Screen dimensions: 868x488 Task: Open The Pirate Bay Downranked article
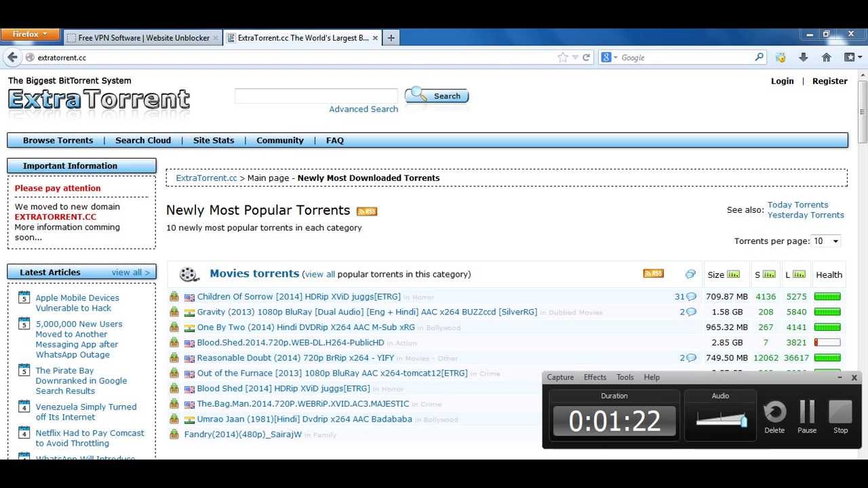pos(81,381)
